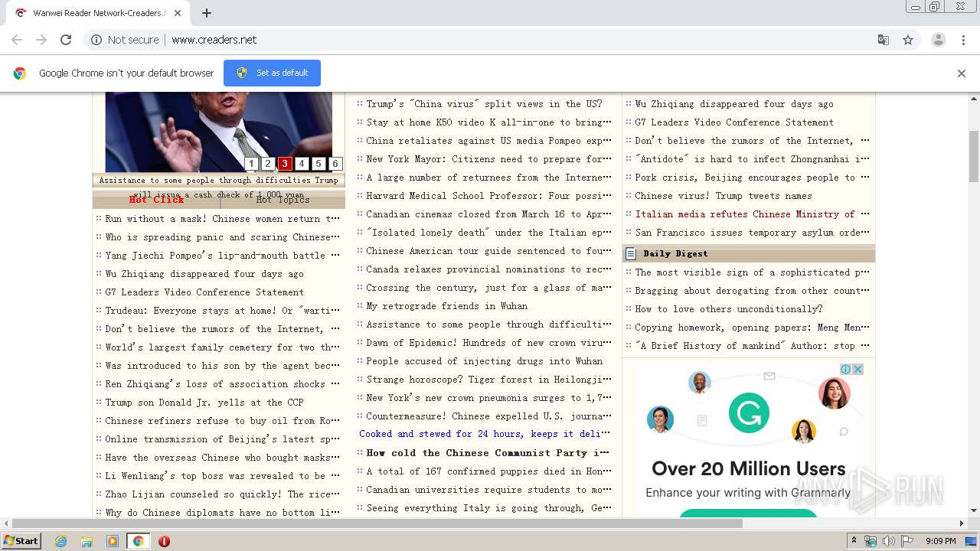Open 'A total of 167 confirmed puppies' link
This screenshot has height=551, width=980.
coord(489,471)
